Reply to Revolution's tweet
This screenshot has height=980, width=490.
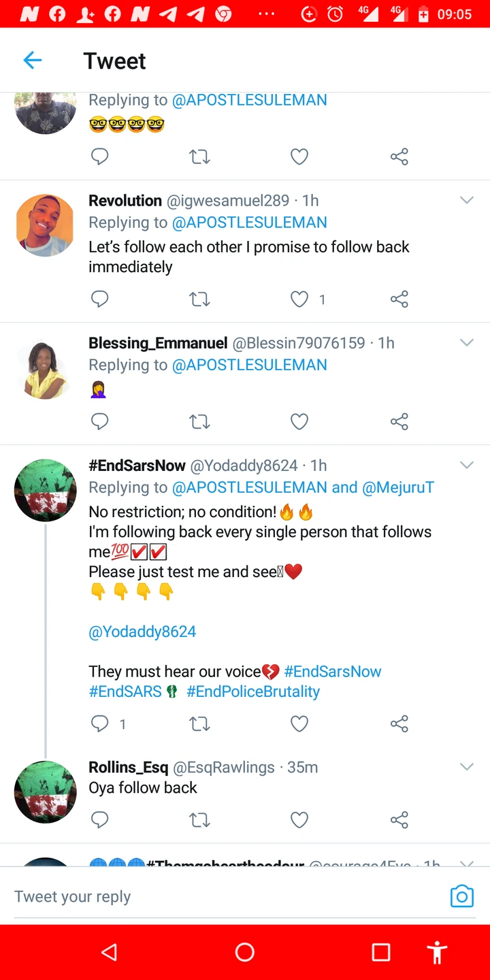tap(100, 299)
